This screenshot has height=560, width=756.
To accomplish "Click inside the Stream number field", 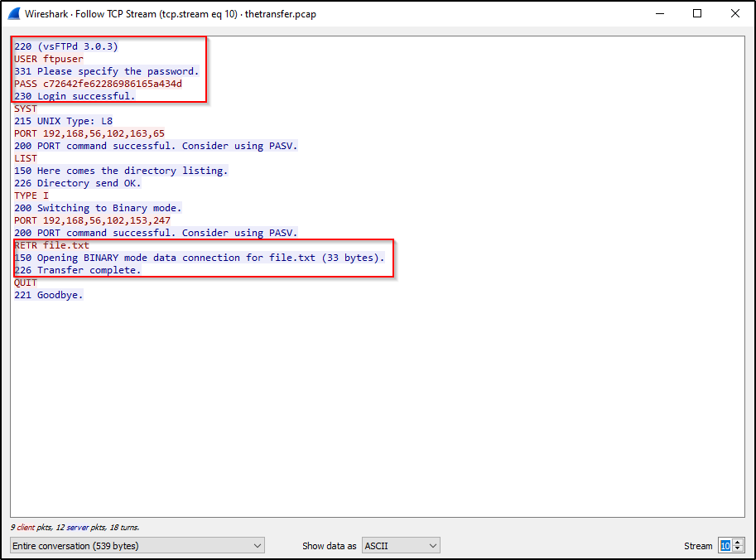I will click(x=725, y=546).
